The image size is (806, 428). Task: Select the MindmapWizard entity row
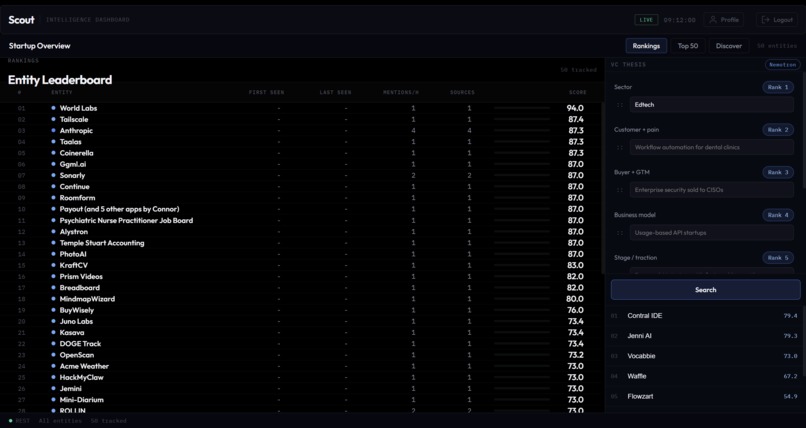[301, 299]
